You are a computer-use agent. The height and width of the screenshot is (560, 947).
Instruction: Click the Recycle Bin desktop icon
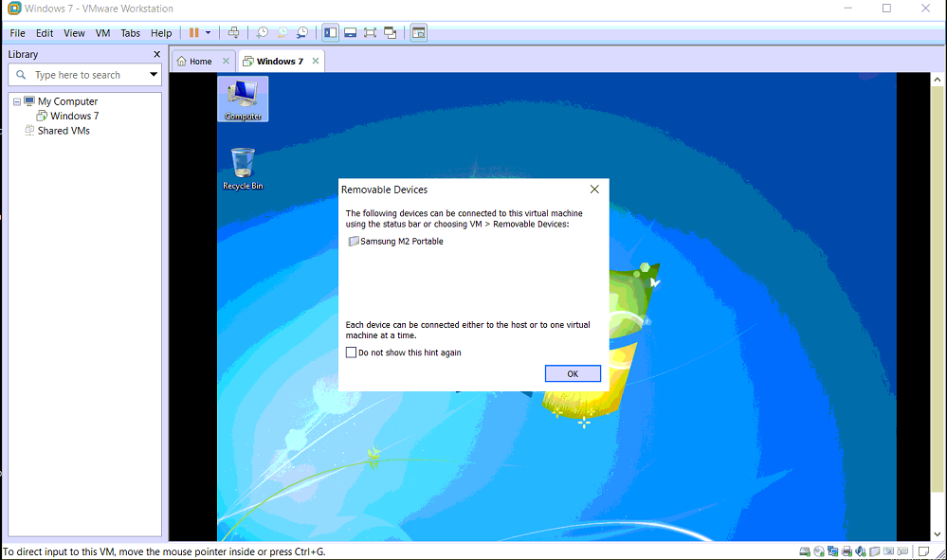(x=243, y=169)
